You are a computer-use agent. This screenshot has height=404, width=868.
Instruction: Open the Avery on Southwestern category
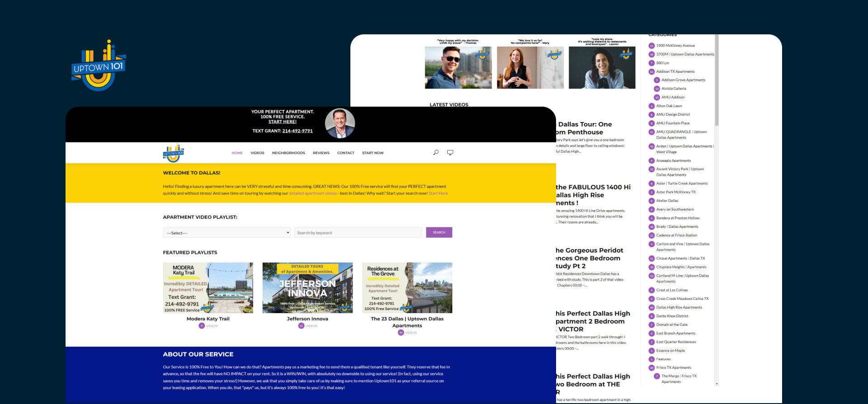tap(675, 209)
